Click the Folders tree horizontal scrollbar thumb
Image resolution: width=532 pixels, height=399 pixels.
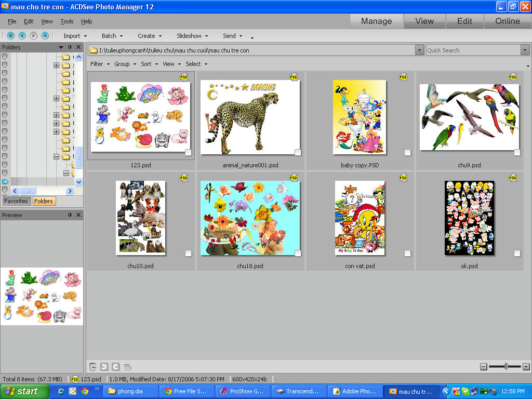pos(28,191)
